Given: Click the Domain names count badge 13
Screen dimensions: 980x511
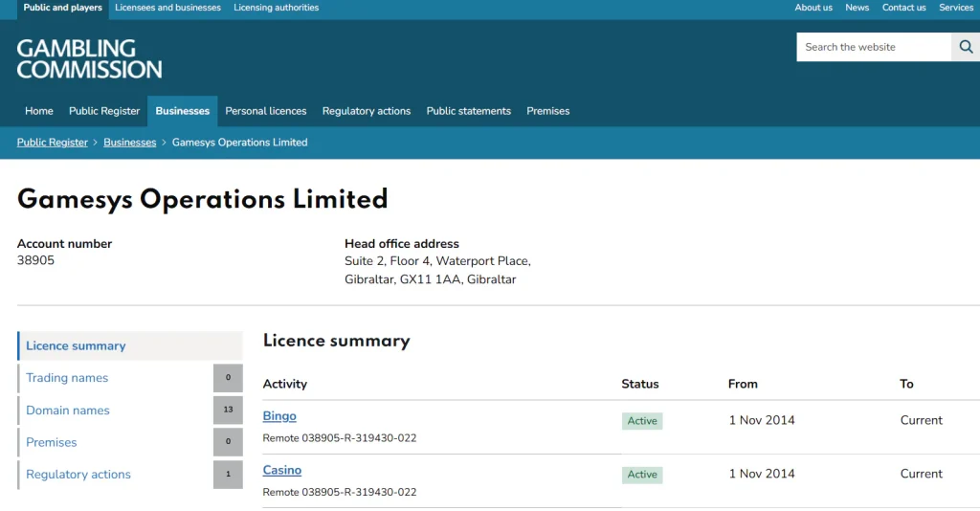Looking at the screenshot, I should (x=228, y=410).
